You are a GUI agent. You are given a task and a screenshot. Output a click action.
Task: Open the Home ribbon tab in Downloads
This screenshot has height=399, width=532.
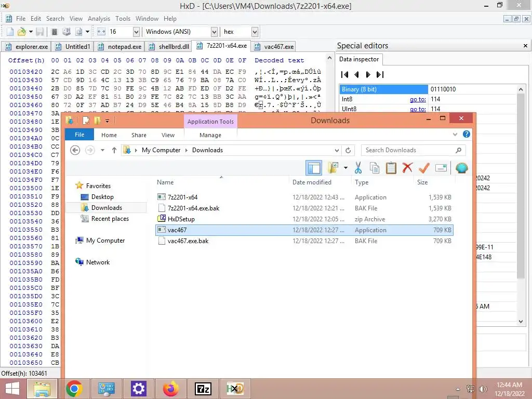109,135
